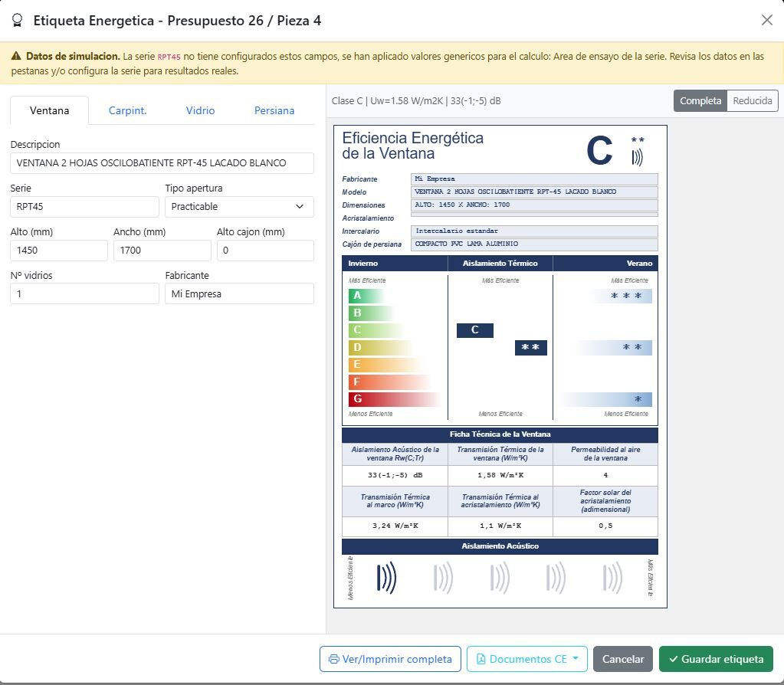Click the award ribbon icon in title
The width and height of the screenshot is (784, 685).
[17, 21]
